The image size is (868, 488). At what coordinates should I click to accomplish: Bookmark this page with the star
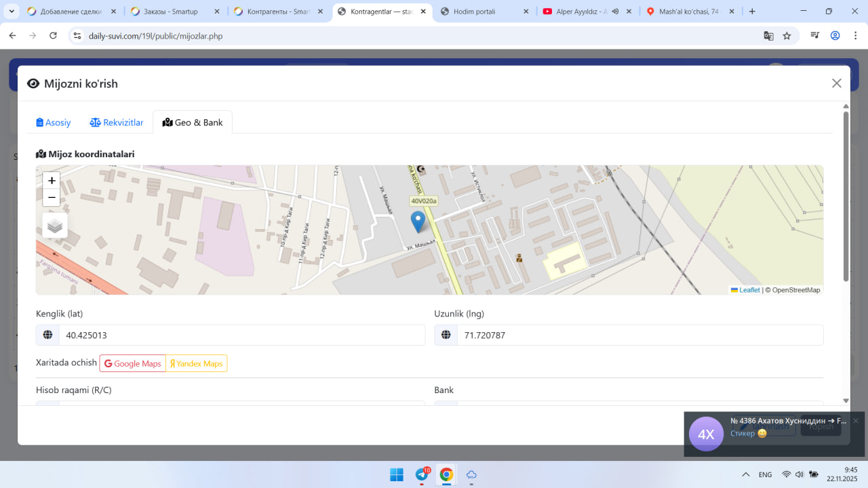click(787, 36)
